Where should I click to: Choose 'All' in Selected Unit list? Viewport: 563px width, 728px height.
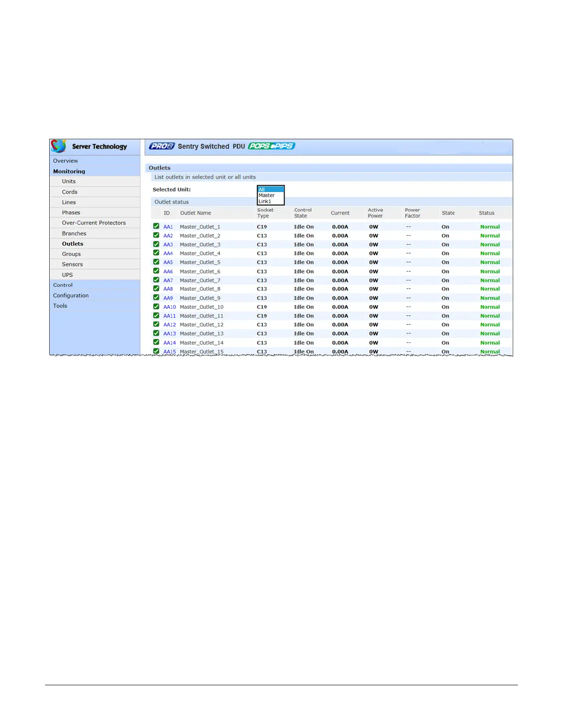[x=270, y=189]
